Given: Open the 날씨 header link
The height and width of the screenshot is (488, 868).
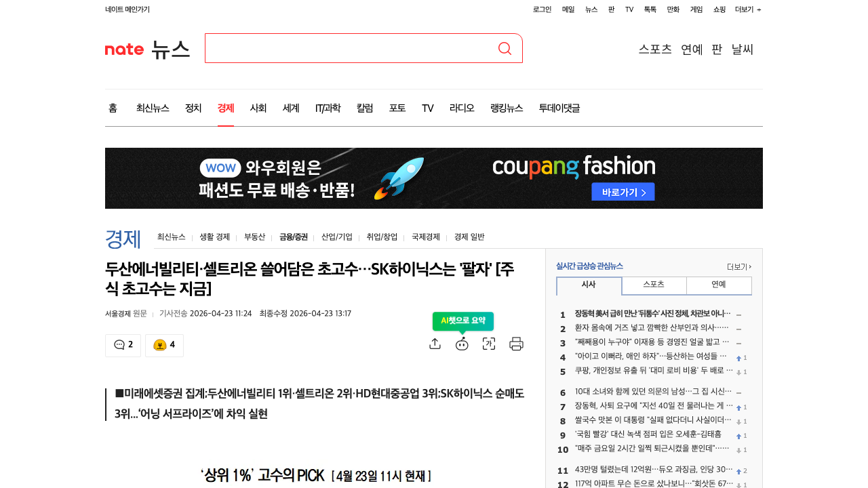Looking at the screenshot, I should tap(743, 49).
